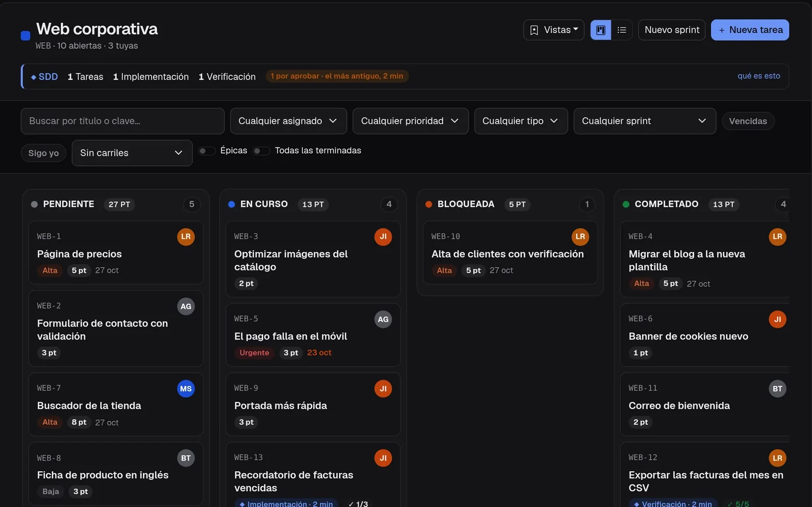
Task: Click the Urgente priority tag on WEB-5
Action: coord(254,353)
